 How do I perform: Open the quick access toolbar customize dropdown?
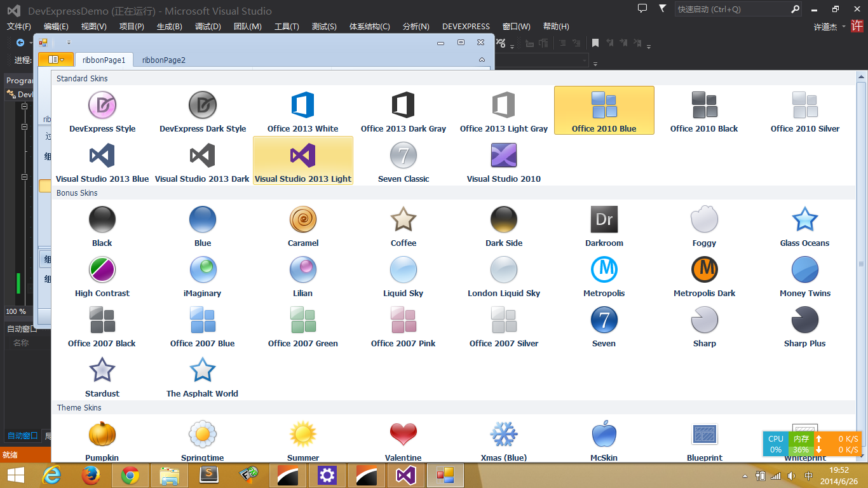[x=69, y=43]
